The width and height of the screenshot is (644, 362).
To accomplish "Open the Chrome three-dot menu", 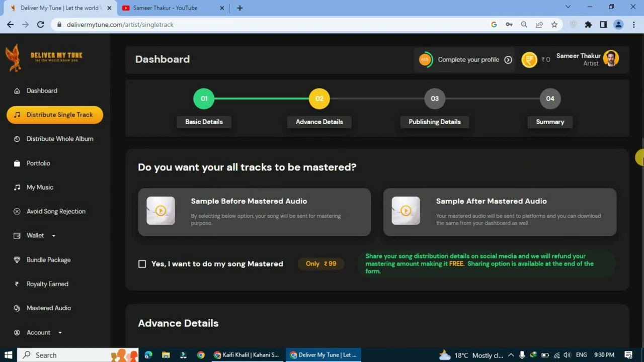I will 633,25.
